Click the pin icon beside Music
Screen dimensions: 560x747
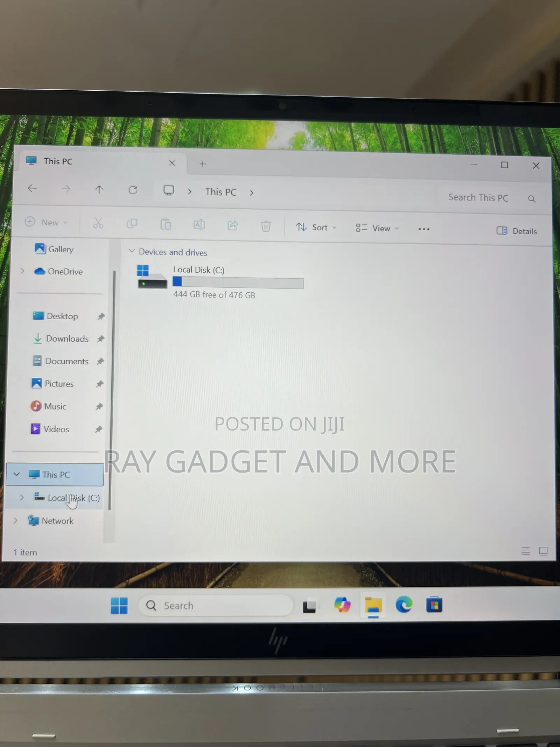click(99, 406)
